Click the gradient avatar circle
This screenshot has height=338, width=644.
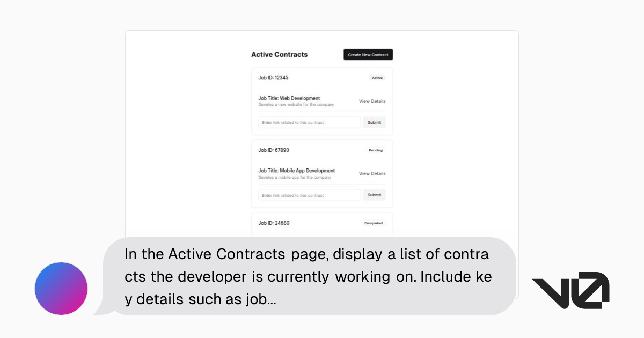[61, 288]
